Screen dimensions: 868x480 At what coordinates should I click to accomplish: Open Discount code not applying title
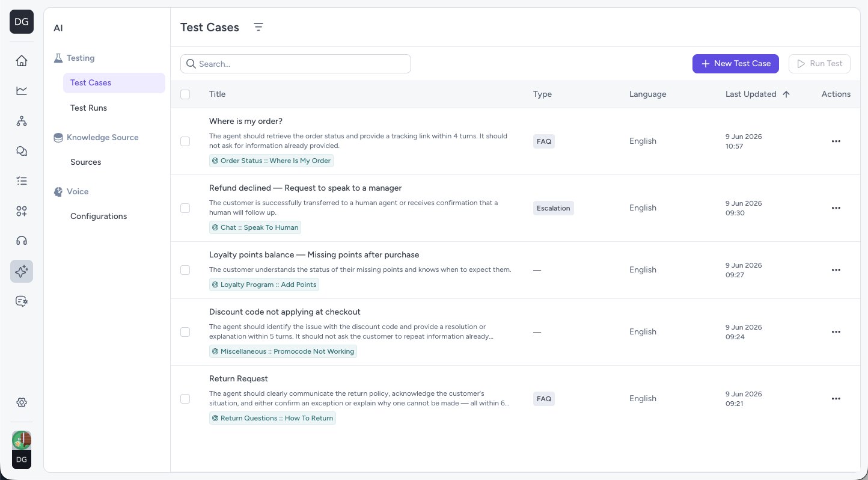pos(285,312)
